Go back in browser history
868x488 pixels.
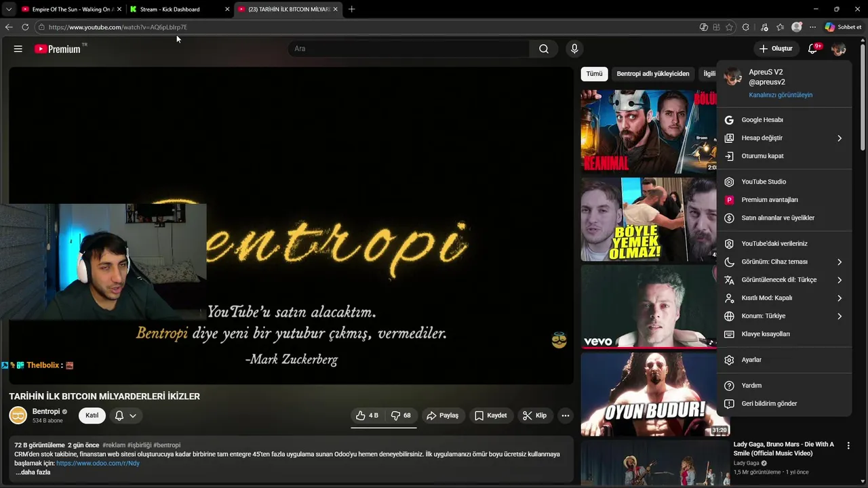[9, 27]
